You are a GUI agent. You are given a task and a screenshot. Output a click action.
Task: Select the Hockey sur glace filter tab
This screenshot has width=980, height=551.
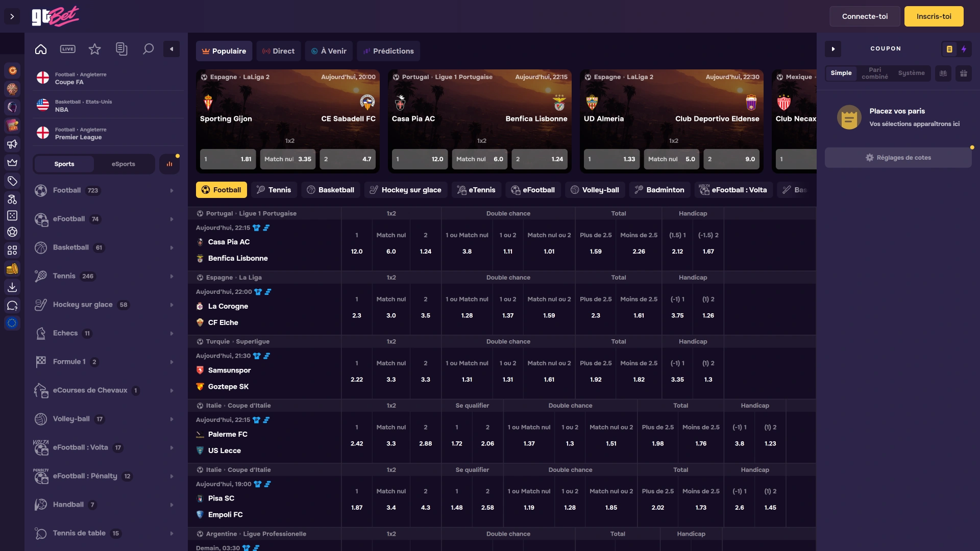coord(406,190)
